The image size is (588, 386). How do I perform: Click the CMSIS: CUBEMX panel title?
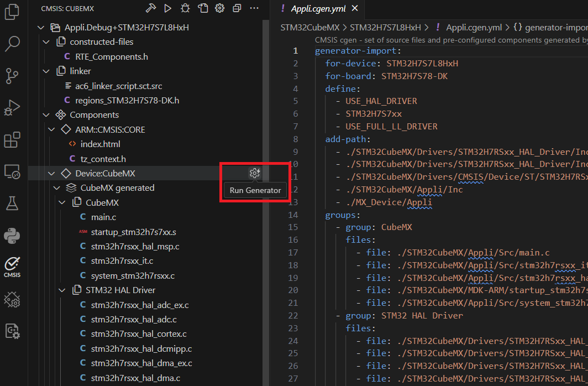click(67, 9)
